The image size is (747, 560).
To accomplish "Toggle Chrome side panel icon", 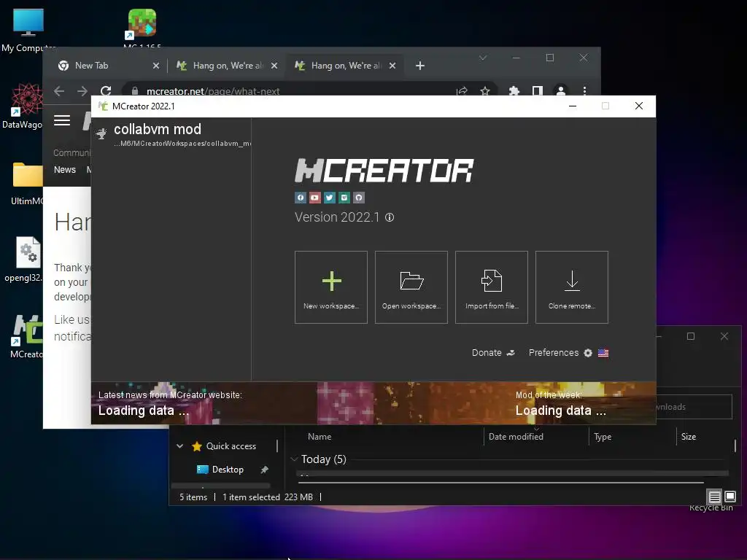I will pyautogui.click(x=538, y=91).
